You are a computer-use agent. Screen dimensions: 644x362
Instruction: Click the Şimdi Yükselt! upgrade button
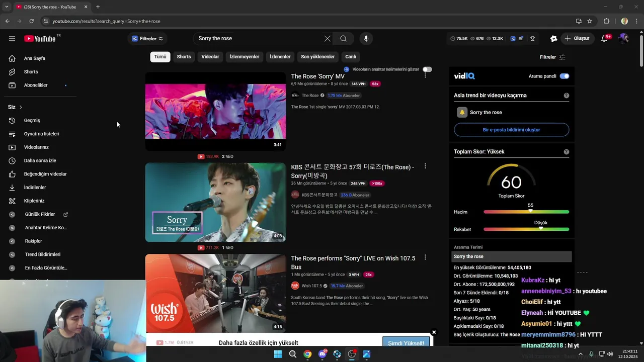pos(406,343)
